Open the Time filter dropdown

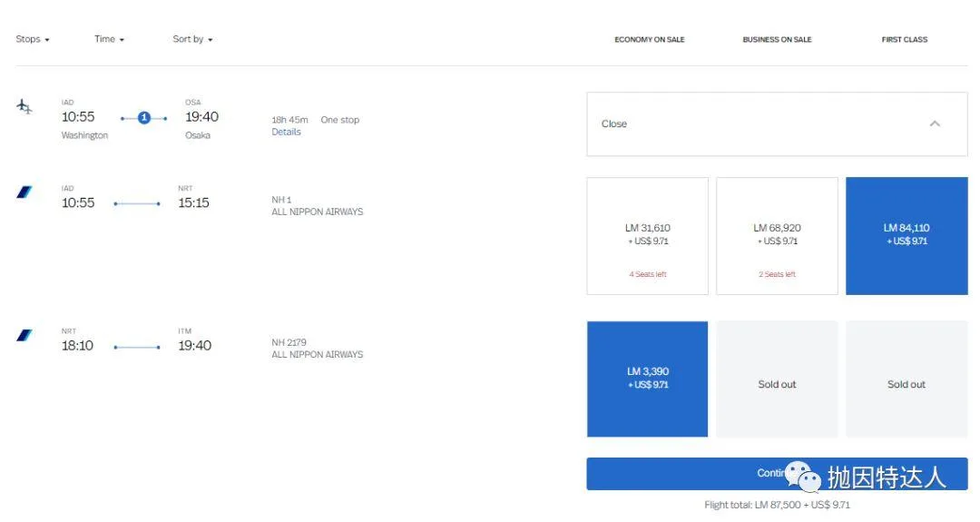[109, 39]
